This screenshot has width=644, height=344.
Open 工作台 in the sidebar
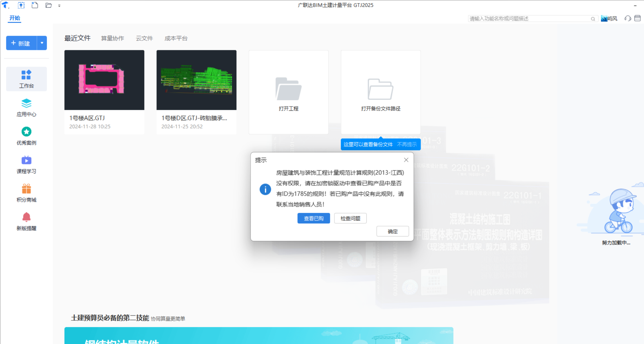pos(27,79)
